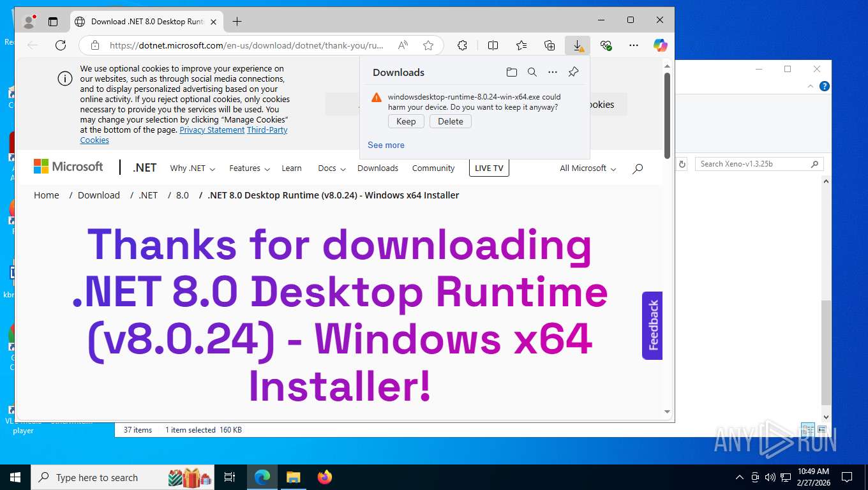Open Edge Settings and more menu

pyautogui.click(x=634, y=45)
